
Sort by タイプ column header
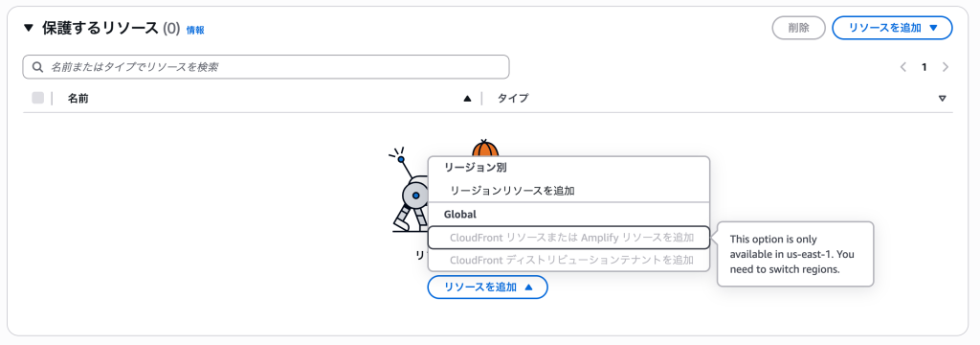click(513, 99)
